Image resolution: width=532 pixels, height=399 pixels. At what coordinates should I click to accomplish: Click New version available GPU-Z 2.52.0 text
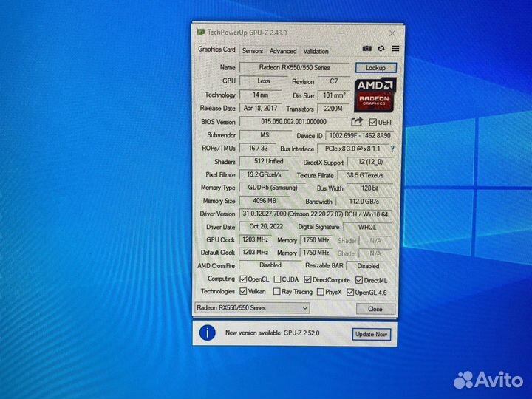[x=272, y=332]
